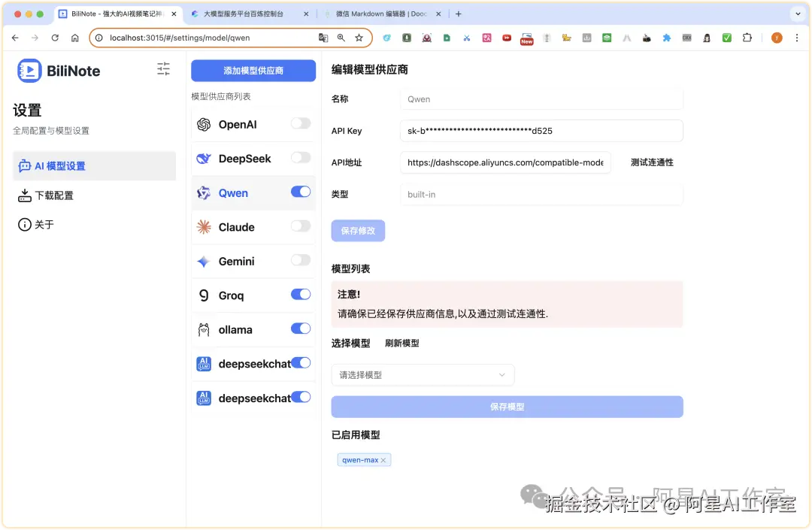Disable the Qwen provider switch
812x530 pixels.
click(x=300, y=192)
